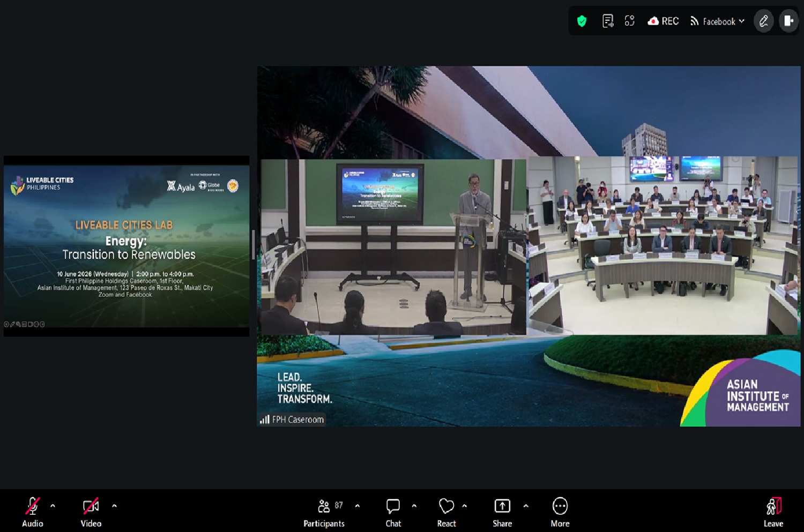
Task: Select the shared Liveable Cities Lab slide
Action: tap(126, 246)
